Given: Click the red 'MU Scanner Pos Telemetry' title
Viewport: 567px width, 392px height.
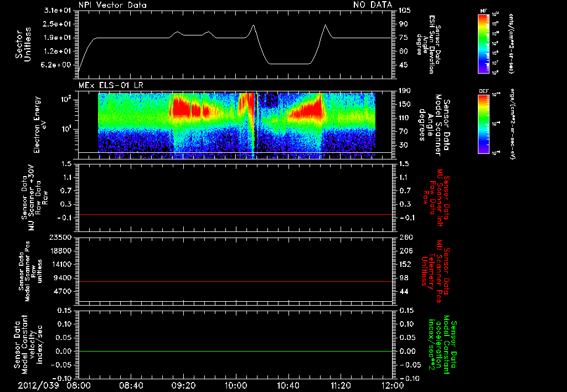Looking at the screenshot, I should 435,271.
